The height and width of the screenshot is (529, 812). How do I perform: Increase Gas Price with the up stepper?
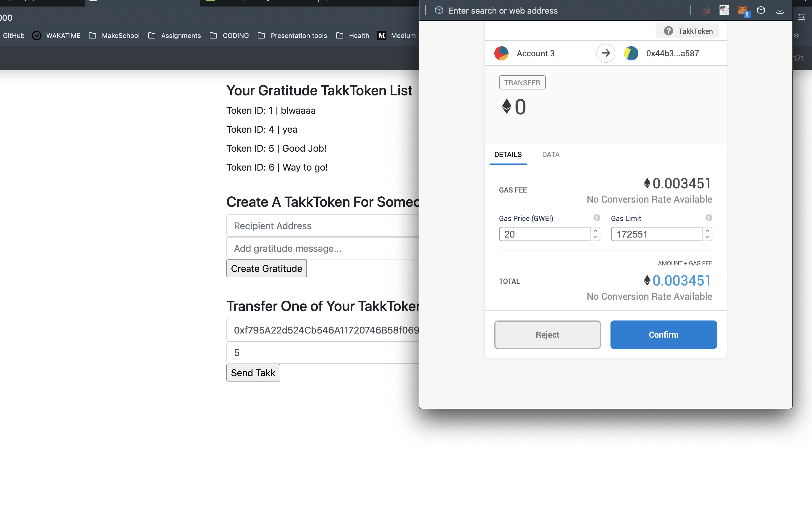(595, 230)
